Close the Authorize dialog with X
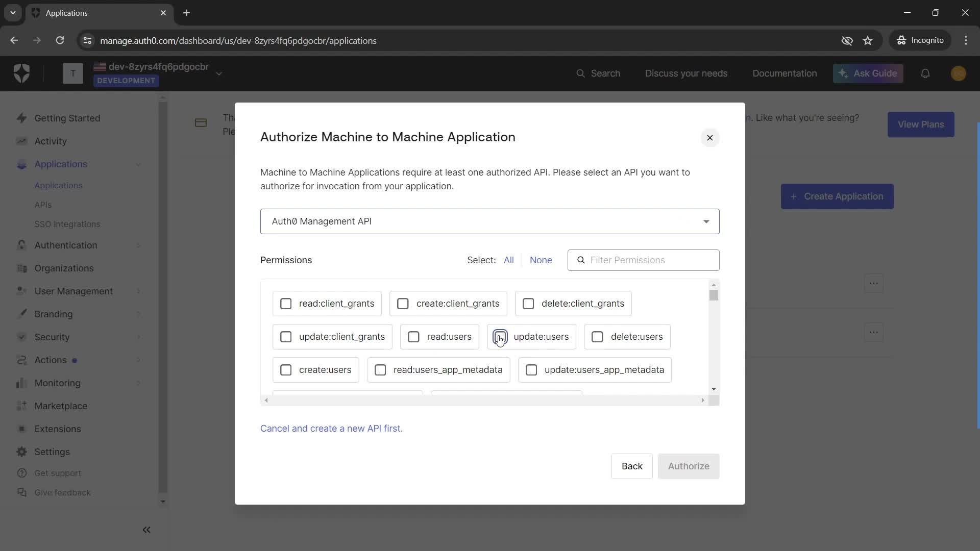 [x=709, y=138]
